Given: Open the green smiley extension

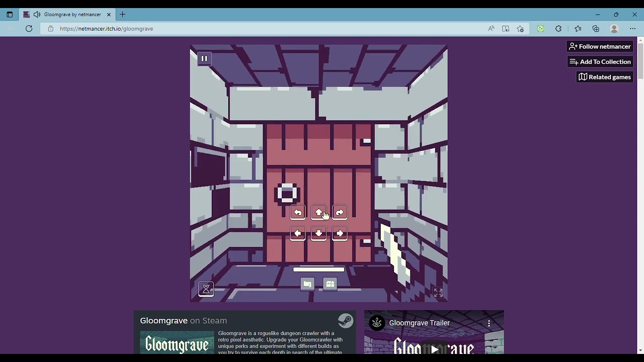Looking at the screenshot, I should coord(541,29).
